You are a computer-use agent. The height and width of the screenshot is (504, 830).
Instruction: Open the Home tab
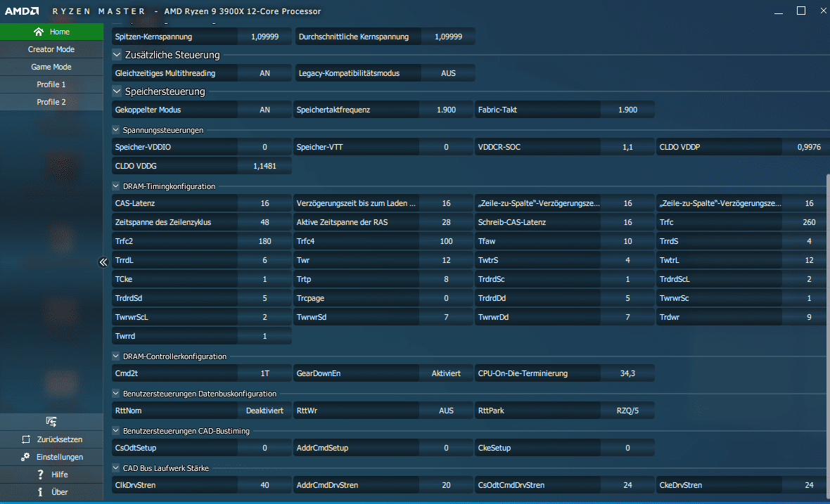point(51,32)
